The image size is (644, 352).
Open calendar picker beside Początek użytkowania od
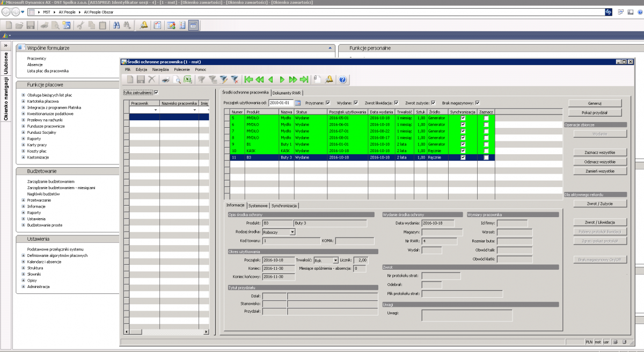tap(297, 103)
